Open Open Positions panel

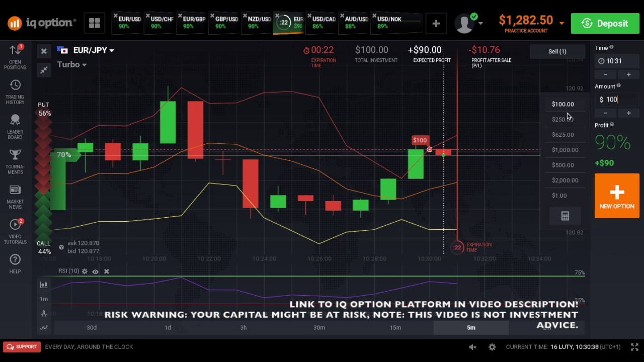(15, 57)
